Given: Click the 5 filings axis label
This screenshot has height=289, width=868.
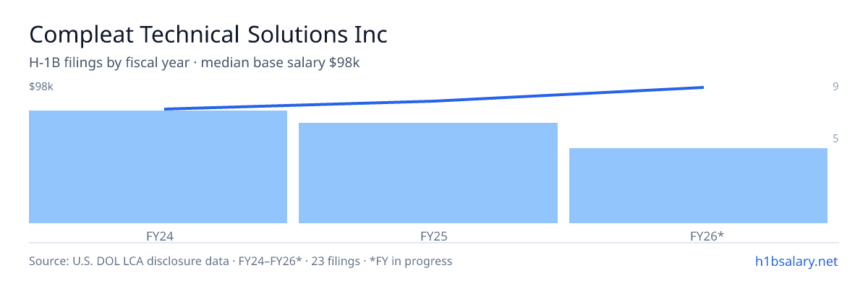Looking at the screenshot, I should (835, 138).
